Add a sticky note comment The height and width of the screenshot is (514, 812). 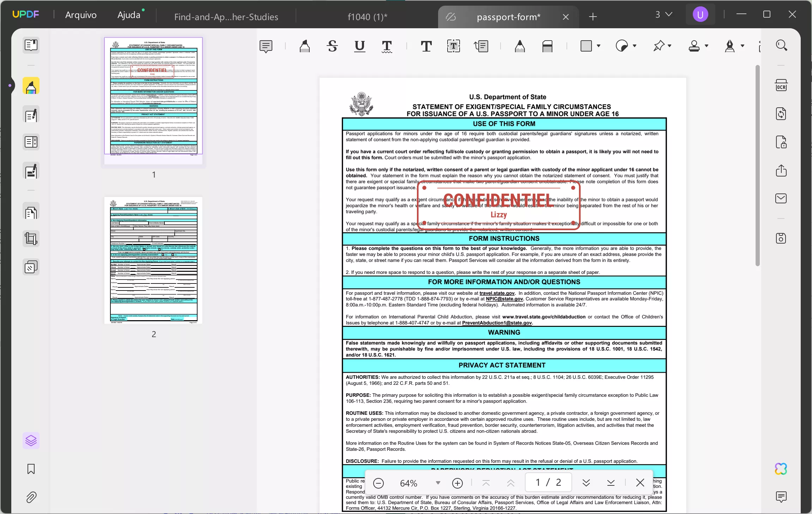pyautogui.click(x=266, y=46)
